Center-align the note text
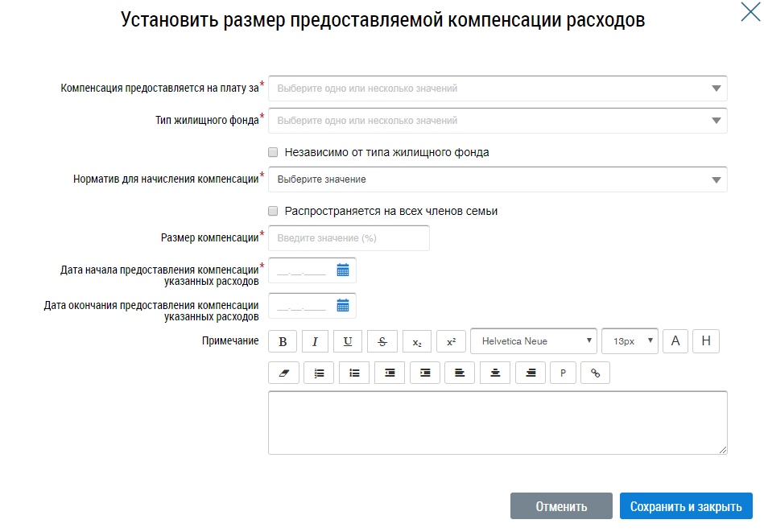 (495, 373)
